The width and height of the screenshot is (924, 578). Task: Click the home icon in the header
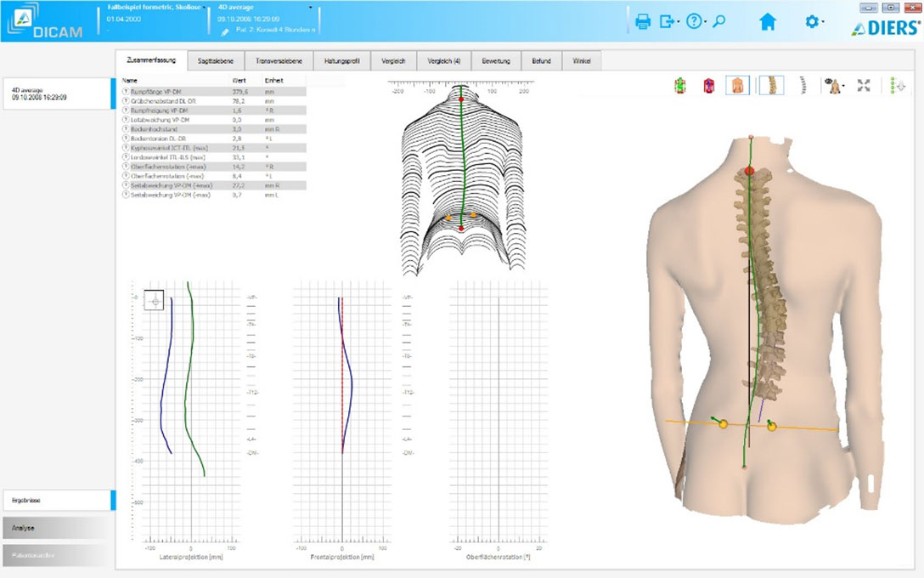[x=768, y=22]
